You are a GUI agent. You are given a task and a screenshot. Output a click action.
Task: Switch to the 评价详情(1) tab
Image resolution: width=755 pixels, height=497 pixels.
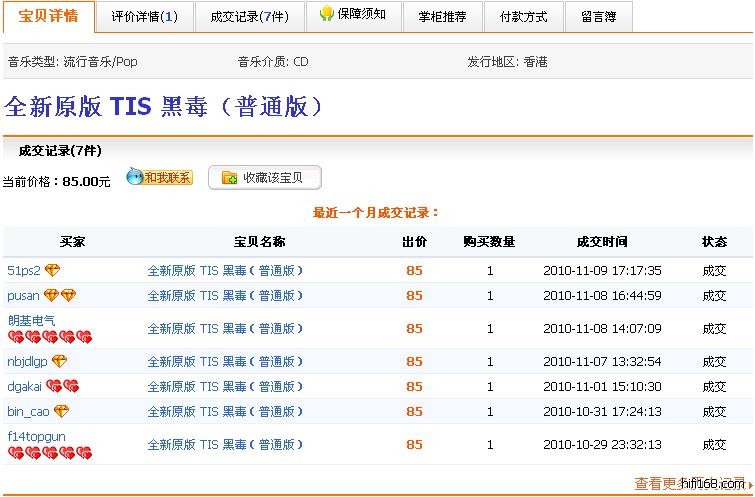145,16
